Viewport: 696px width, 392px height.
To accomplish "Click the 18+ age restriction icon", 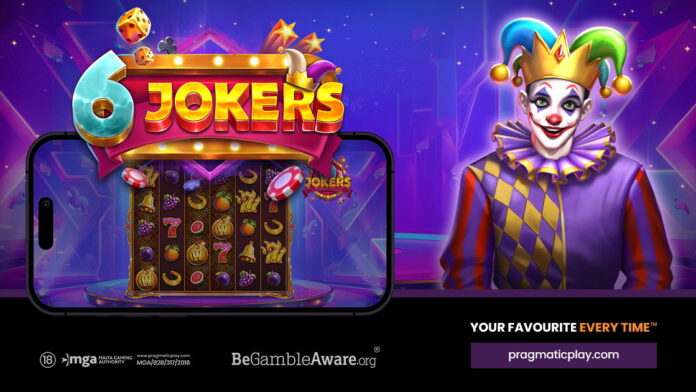I will (47, 360).
